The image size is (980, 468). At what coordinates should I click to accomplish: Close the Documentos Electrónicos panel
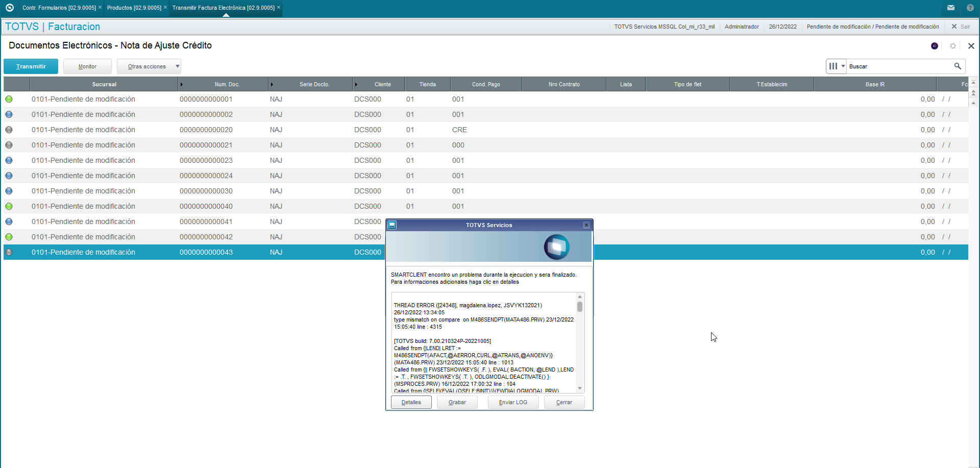971,46
